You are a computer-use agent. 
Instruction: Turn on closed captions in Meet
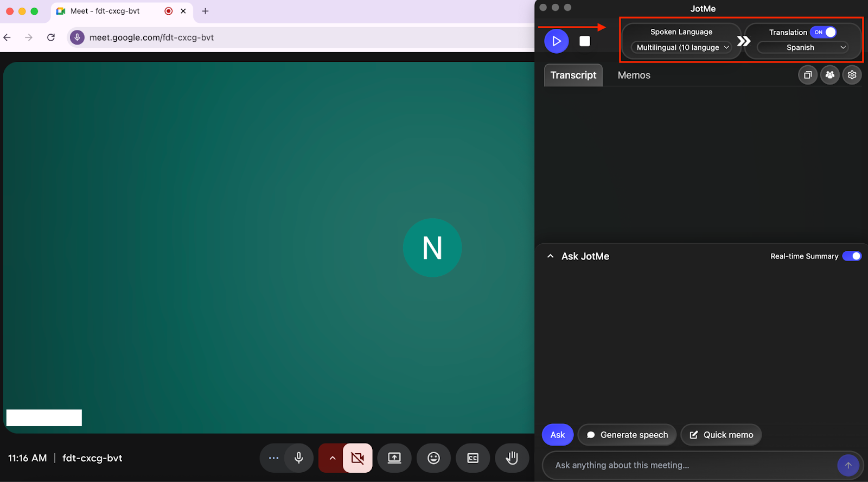click(473, 458)
